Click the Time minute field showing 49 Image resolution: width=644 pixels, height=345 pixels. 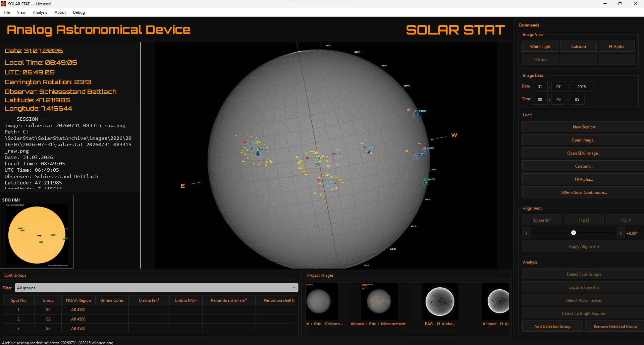[x=558, y=99]
